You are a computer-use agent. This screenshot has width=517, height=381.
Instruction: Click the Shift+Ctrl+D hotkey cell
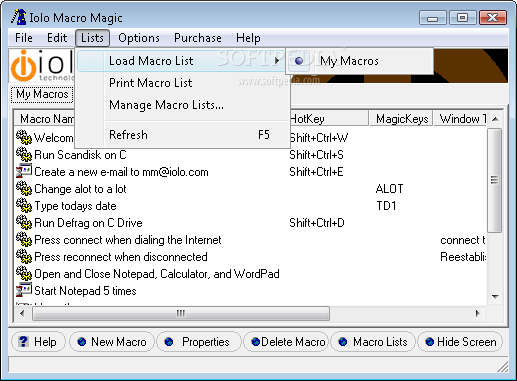(317, 223)
